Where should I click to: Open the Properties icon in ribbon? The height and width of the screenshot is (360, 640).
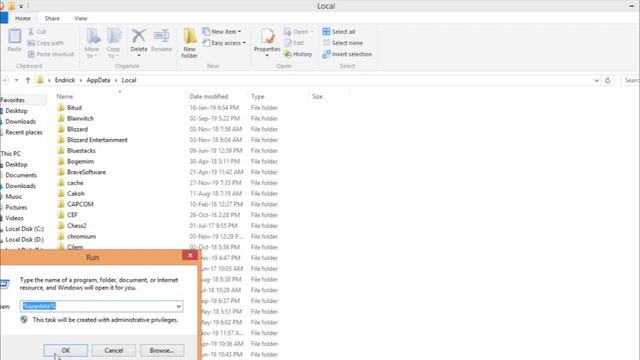[x=267, y=36]
